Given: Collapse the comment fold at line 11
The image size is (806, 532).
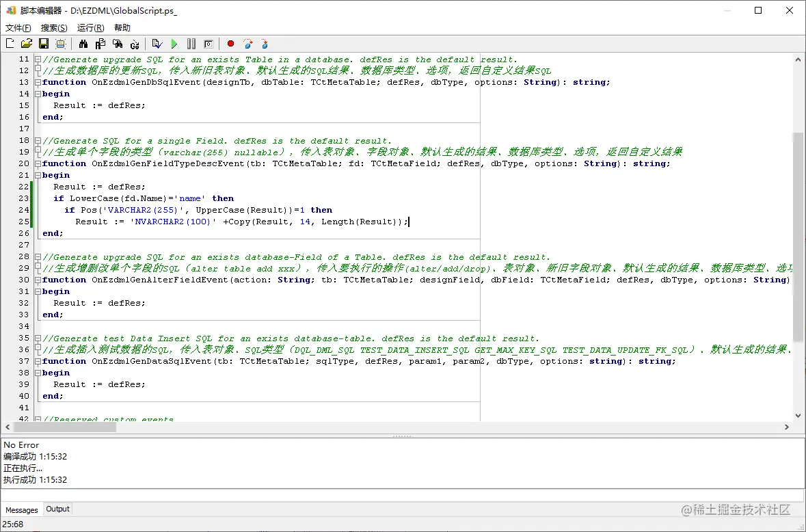Looking at the screenshot, I should [x=38, y=59].
